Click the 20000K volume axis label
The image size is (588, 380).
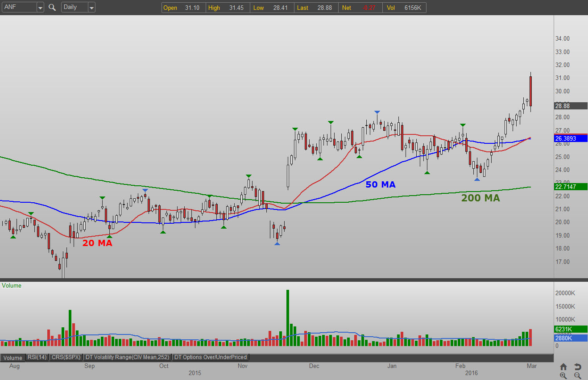(x=564, y=293)
